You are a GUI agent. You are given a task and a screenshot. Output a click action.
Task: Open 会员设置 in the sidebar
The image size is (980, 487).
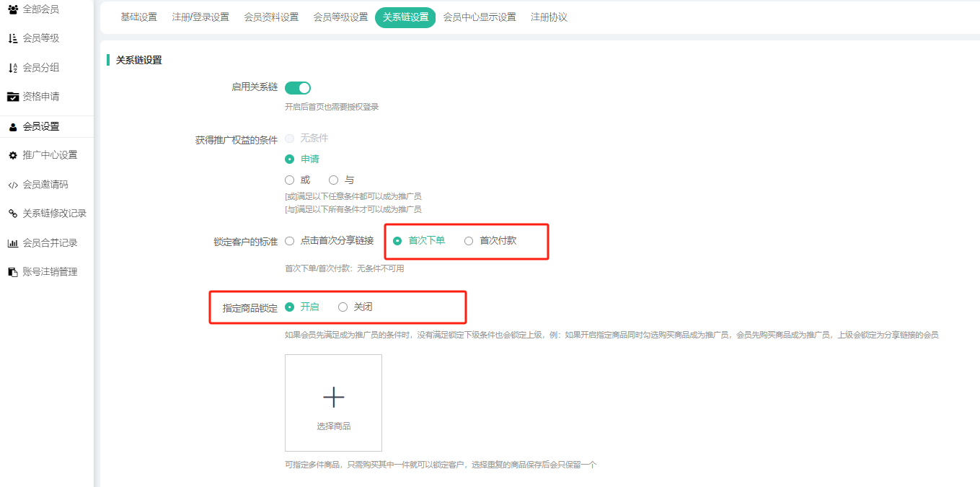point(41,126)
